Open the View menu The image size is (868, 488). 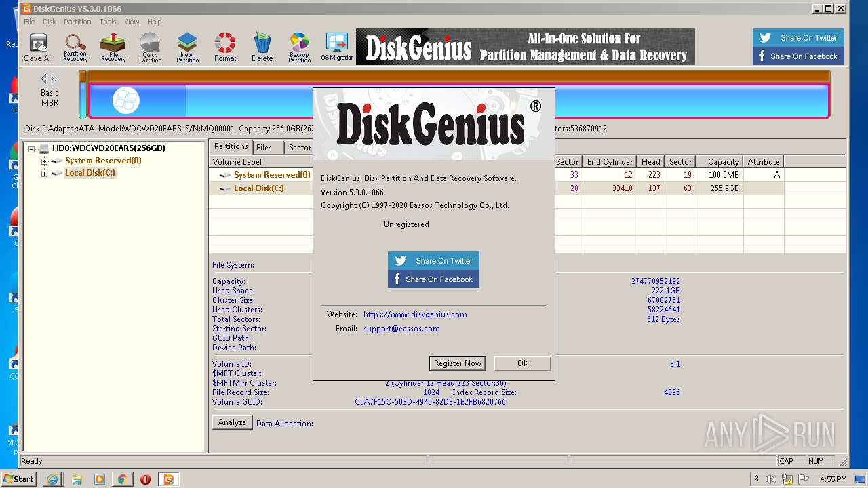pos(132,22)
